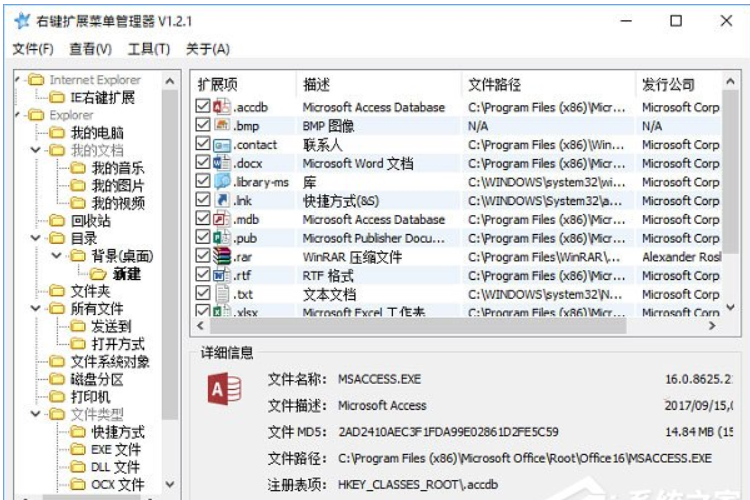Click the list vertical scroll down arrow
750x500 pixels.
(x=730, y=307)
